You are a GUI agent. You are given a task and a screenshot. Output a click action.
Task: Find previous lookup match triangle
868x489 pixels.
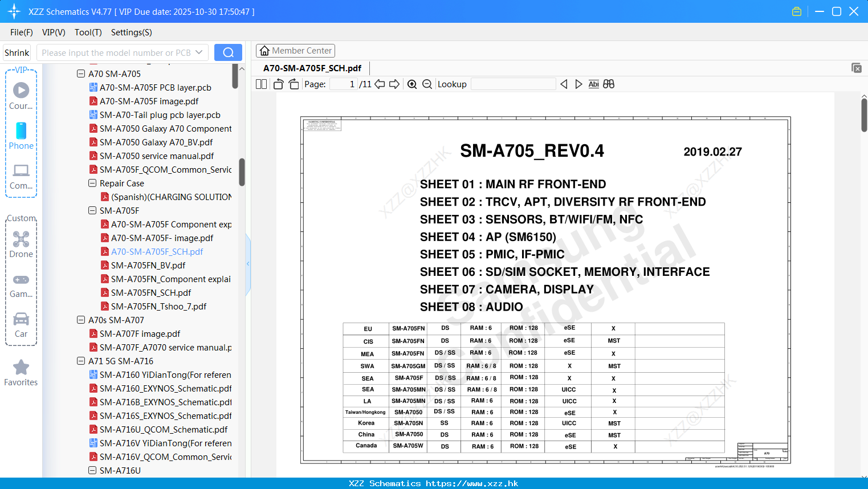pyautogui.click(x=564, y=84)
